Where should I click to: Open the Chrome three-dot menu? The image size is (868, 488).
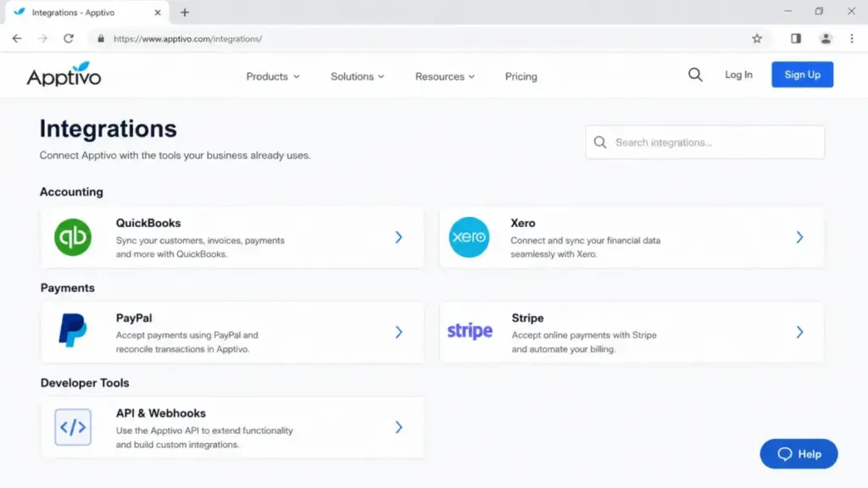tap(851, 39)
